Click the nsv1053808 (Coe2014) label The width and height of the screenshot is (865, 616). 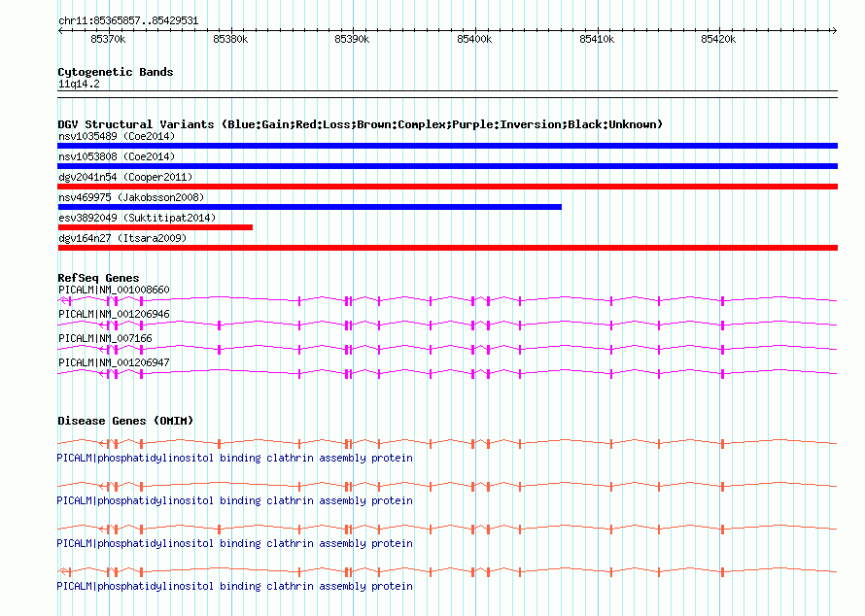tap(117, 156)
